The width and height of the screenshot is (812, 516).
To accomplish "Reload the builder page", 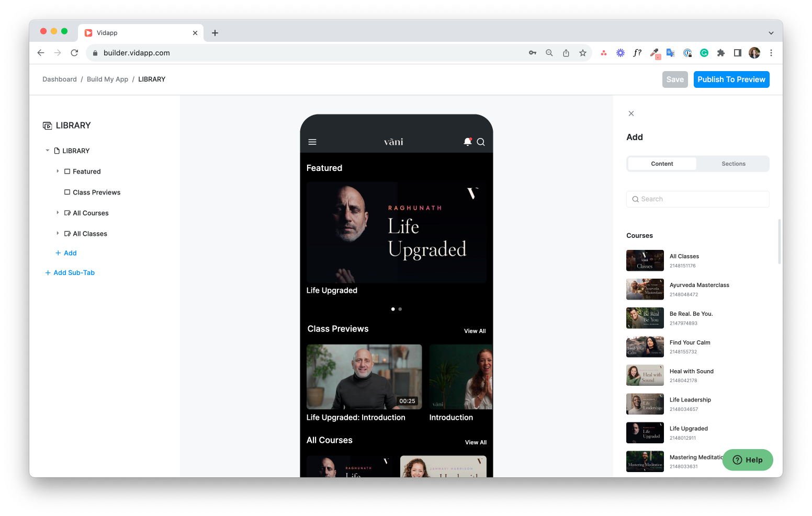I will pos(74,53).
